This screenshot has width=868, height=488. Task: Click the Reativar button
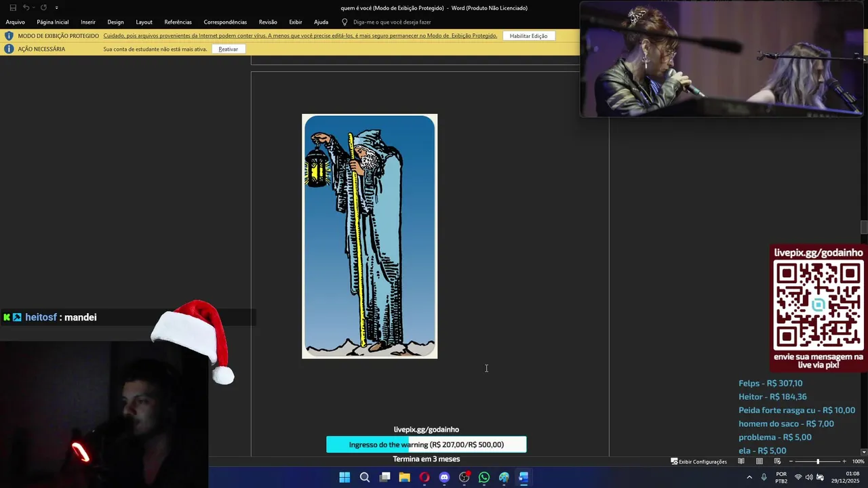[x=228, y=49]
